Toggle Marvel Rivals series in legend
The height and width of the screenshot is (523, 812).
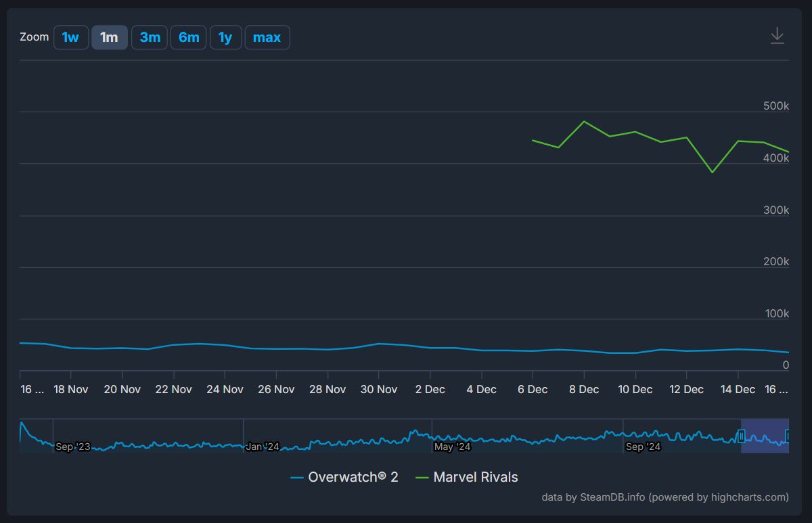click(467, 477)
